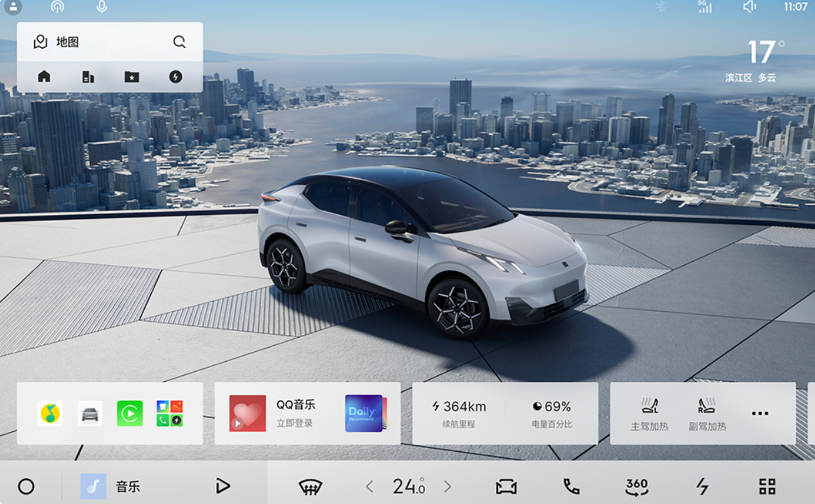This screenshot has height=504, width=815.
Task: Open the 17° weather widget
Action: click(x=766, y=52)
